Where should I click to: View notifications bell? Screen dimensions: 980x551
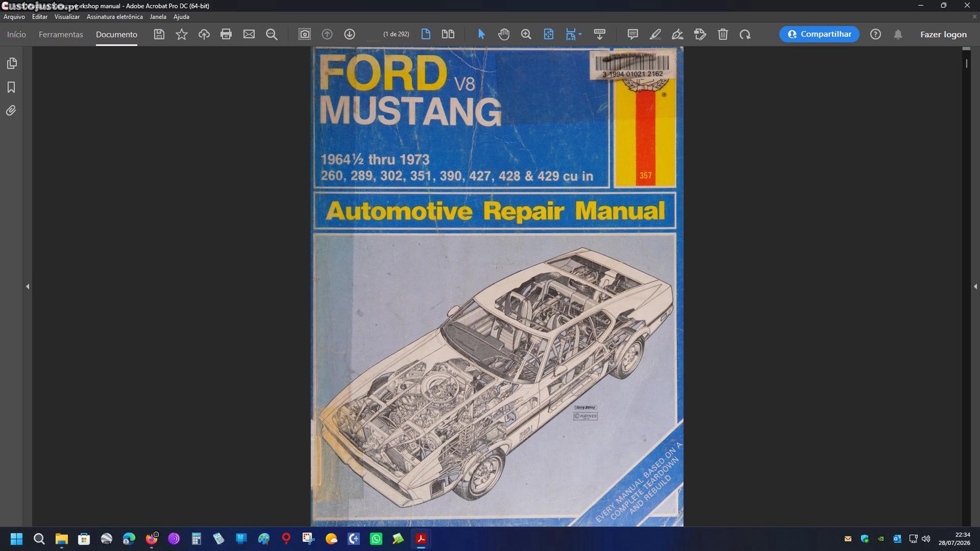898,34
